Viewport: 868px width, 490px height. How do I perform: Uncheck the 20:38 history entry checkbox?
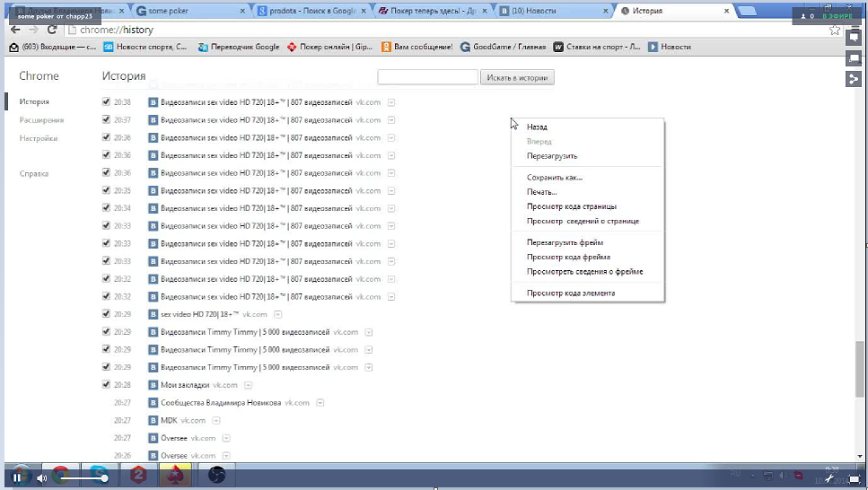pyautogui.click(x=106, y=102)
